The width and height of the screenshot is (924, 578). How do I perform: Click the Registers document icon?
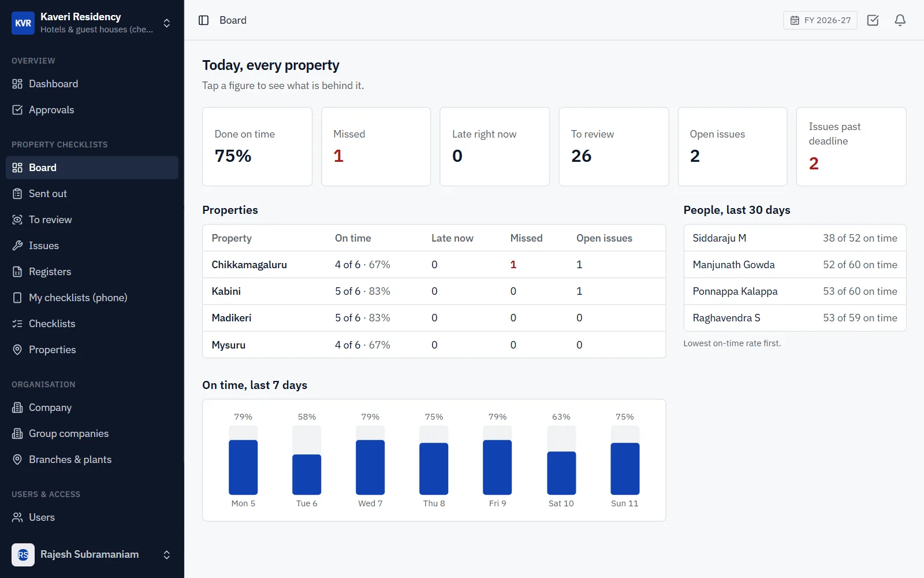pos(17,272)
